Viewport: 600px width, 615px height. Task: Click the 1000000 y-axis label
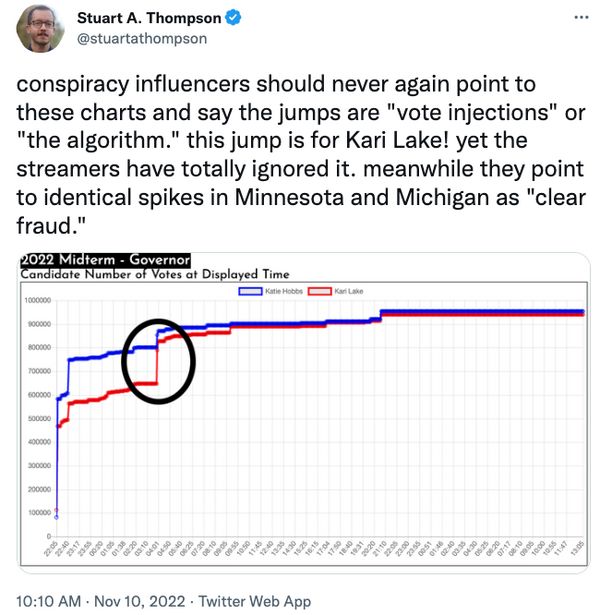coord(38,300)
